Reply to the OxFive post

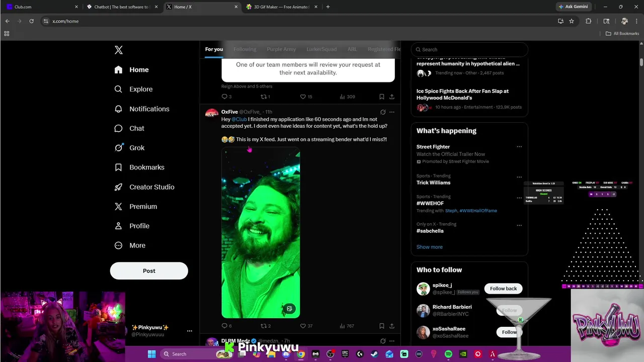click(x=226, y=326)
